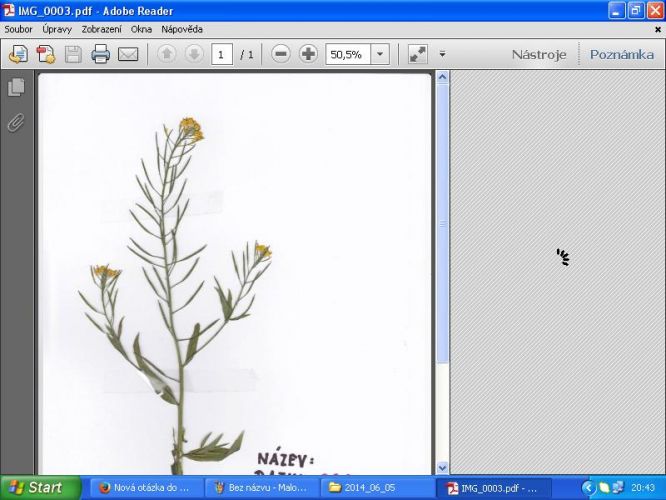
Task: Click the vertical scrollbar up arrow
Action: coord(442,77)
